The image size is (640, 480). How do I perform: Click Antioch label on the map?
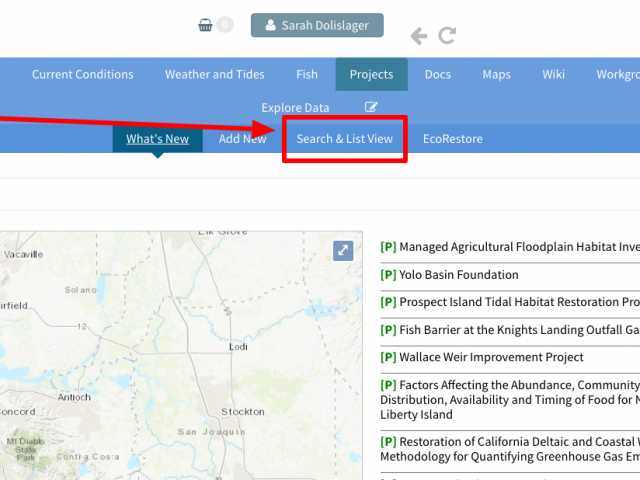click(74, 397)
